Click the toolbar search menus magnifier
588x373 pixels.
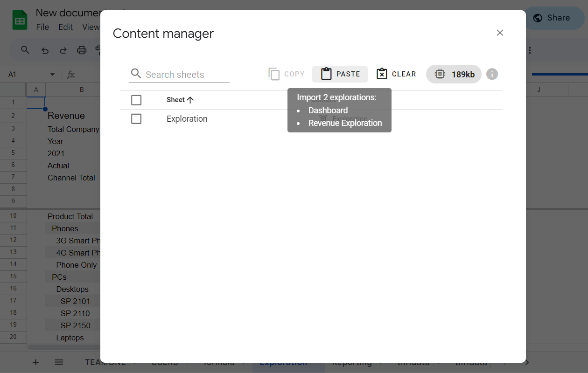pos(25,50)
